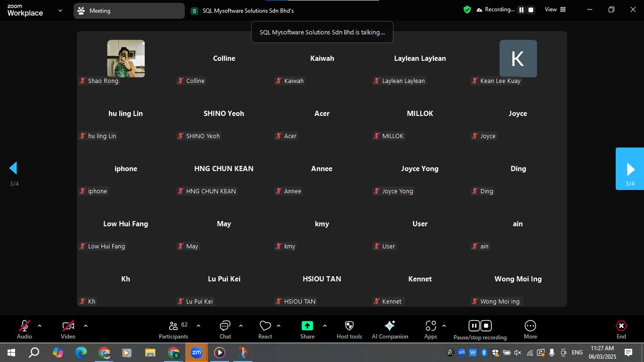Select Shao Rong's video thumbnail
The height and width of the screenshot is (362, 644).
coord(126,58)
